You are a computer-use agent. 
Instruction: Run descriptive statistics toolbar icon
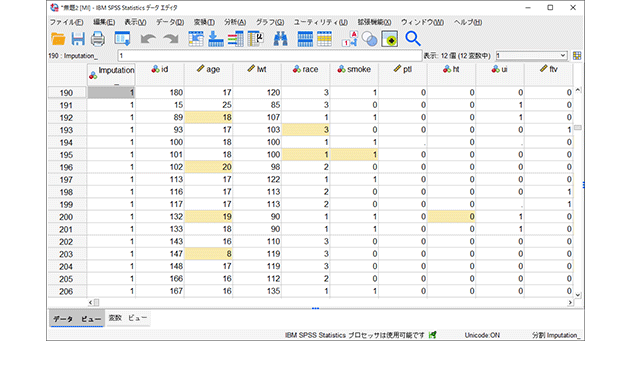click(256, 39)
